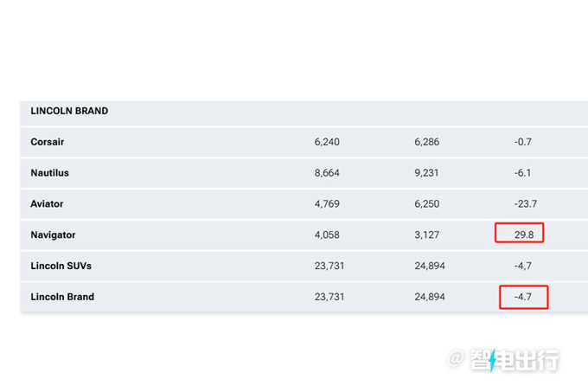Select the Nautilus row label
Viewport: 588px width, 392px height.
tap(50, 173)
